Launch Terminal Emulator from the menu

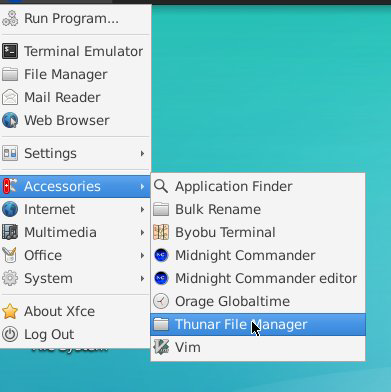(75, 51)
